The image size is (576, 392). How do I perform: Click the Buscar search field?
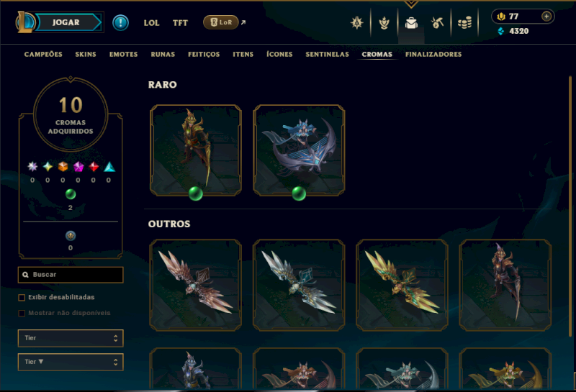[71, 275]
